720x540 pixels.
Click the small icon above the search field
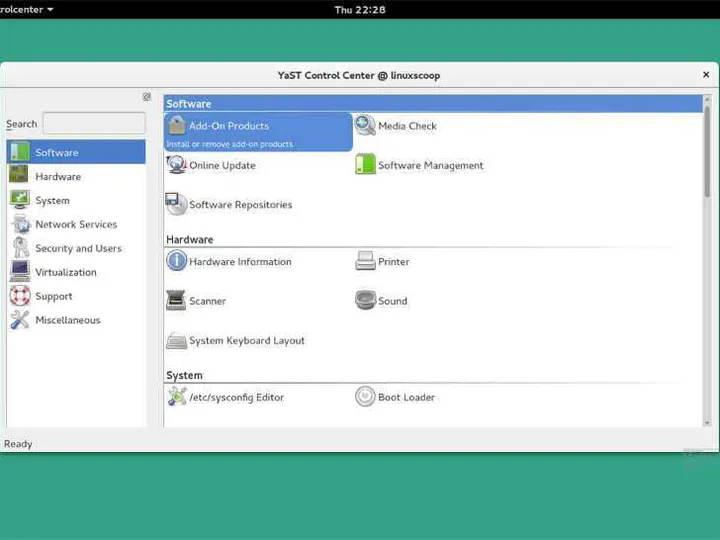(x=146, y=96)
